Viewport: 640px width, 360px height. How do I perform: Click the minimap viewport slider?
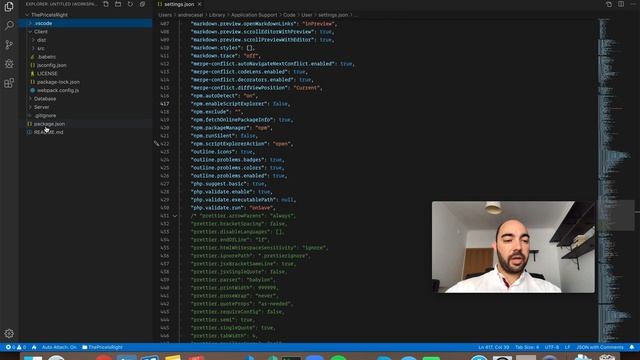tap(616, 216)
